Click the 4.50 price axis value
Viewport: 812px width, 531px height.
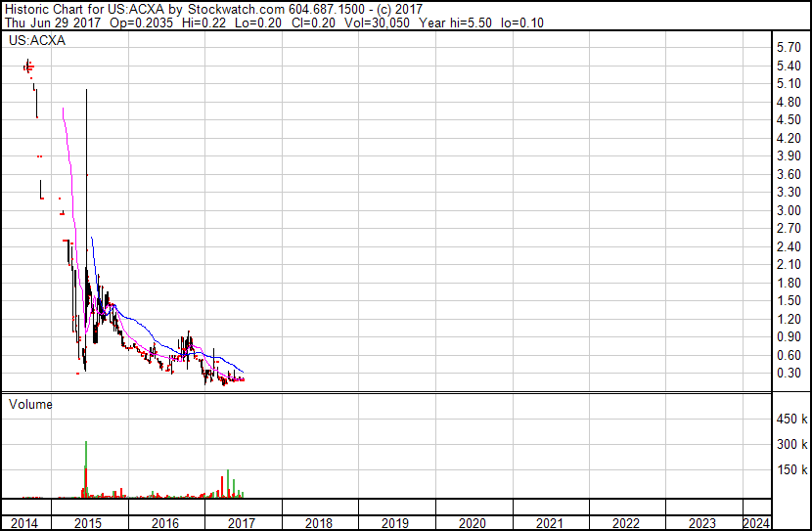point(789,119)
